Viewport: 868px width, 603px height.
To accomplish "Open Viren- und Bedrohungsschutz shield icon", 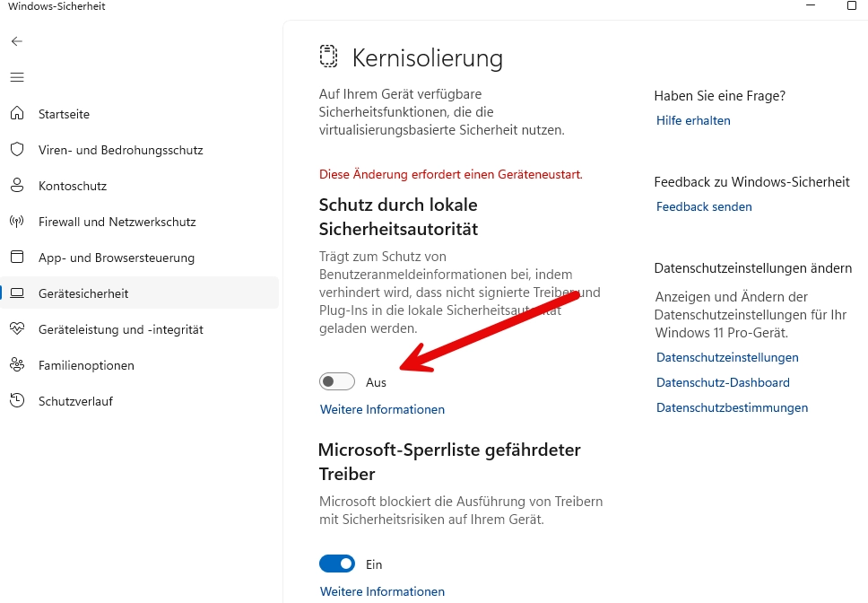I will [x=16, y=150].
